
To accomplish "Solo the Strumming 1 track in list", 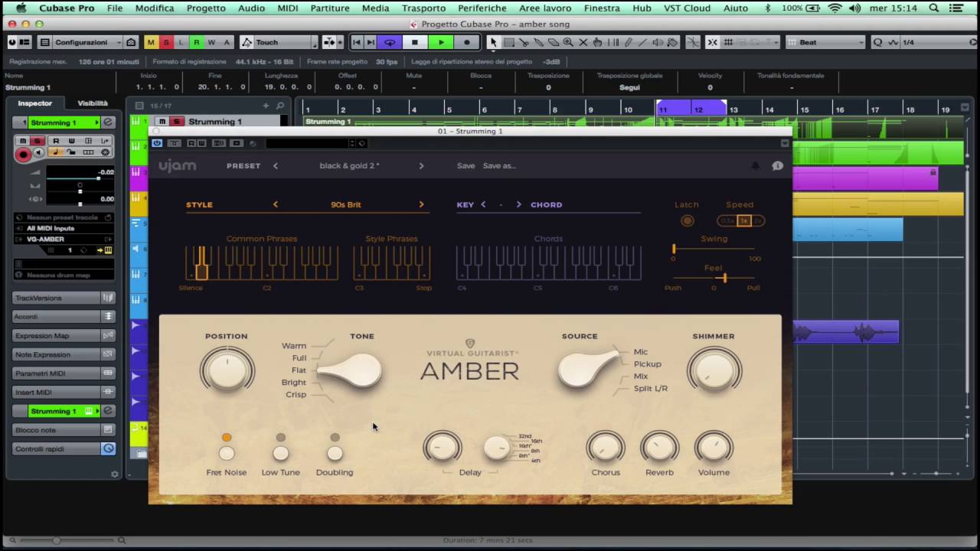I will point(177,122).
